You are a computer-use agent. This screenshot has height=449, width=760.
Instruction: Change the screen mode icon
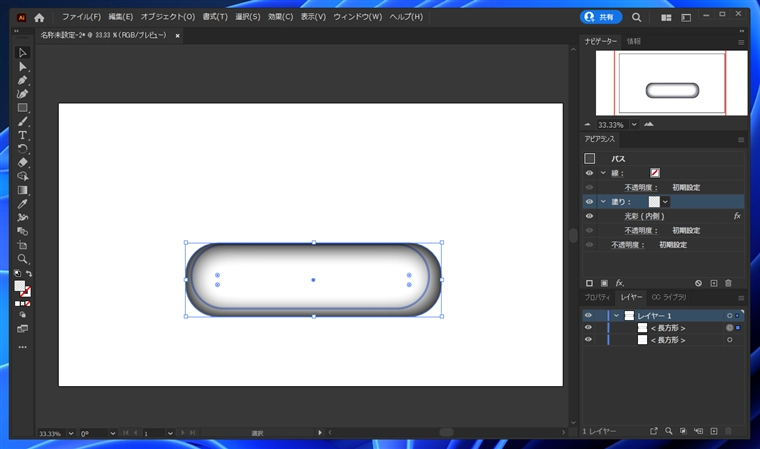[22, 329]
